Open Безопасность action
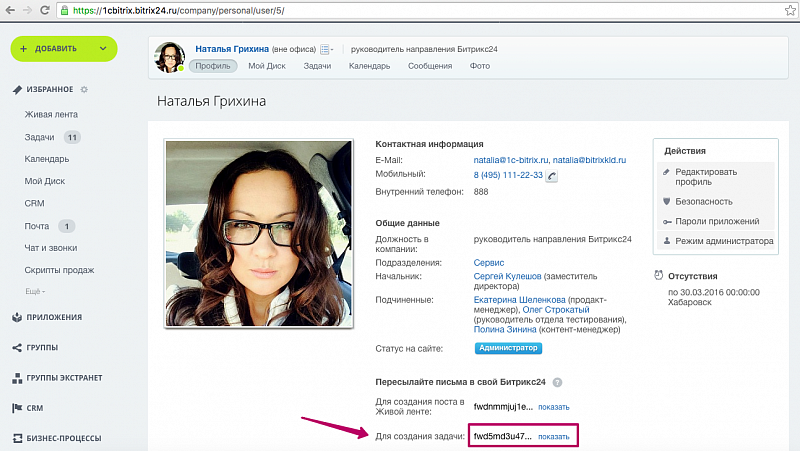 coord(704,202)
